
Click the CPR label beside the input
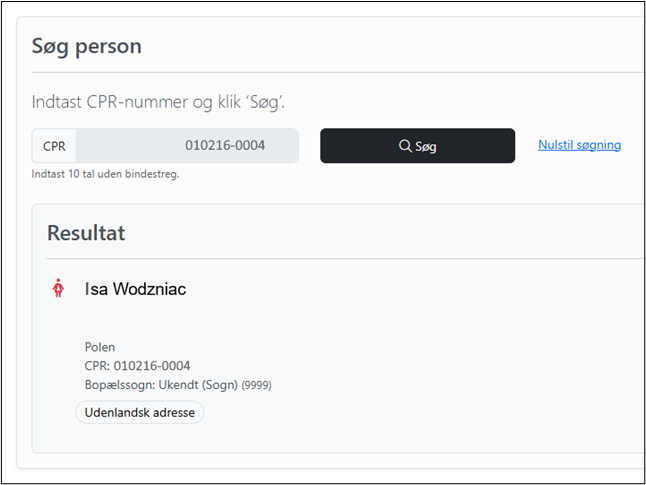point(54,146)
